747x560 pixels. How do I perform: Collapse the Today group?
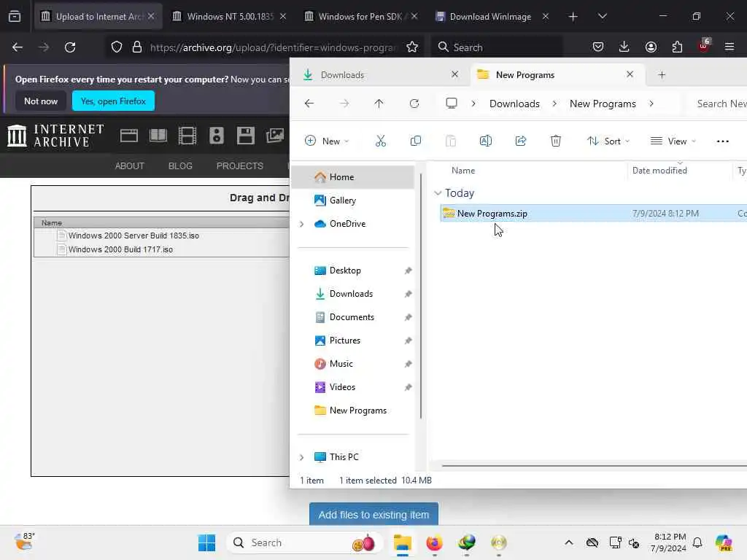click(x=438, y=192)
